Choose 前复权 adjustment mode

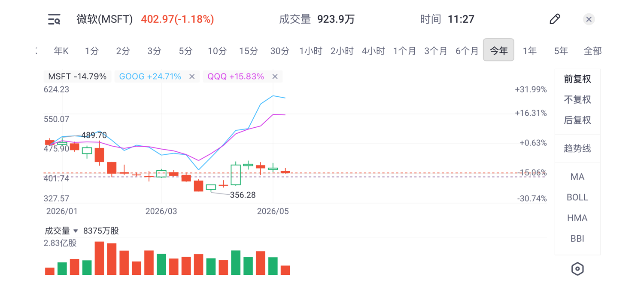tap(577, 79)
